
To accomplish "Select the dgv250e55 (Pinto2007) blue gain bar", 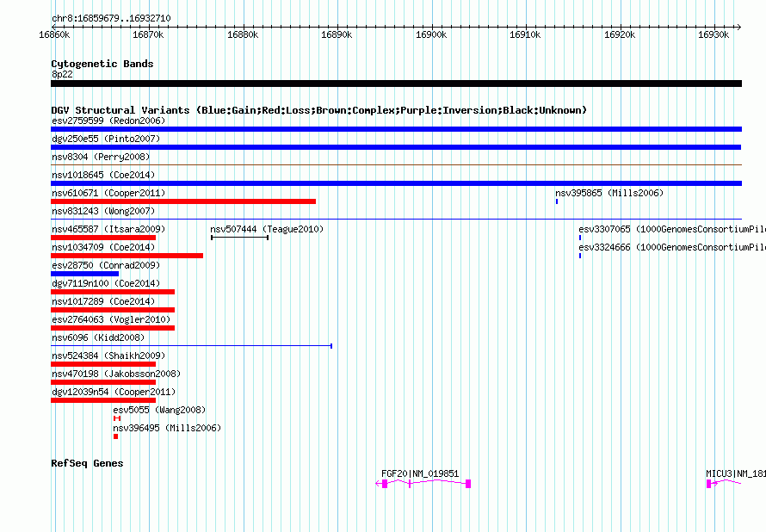I will 396,147.
